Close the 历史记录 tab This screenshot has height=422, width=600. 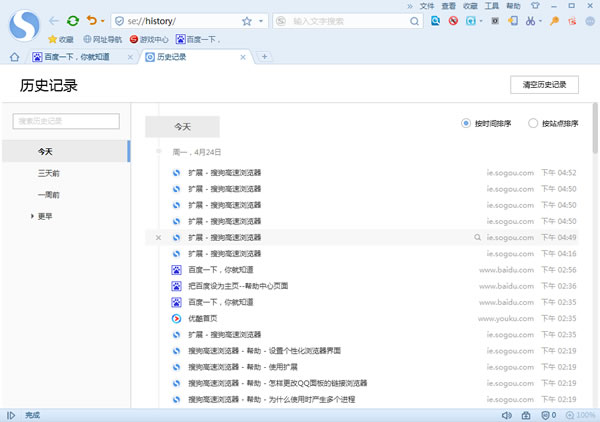coord(243,57)
